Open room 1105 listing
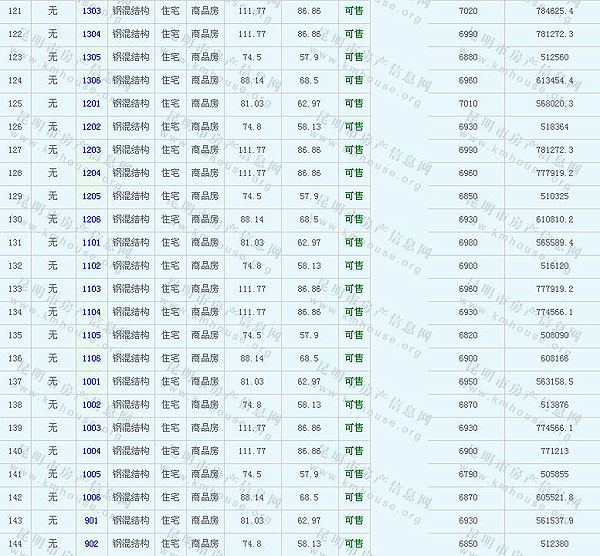This screenshot has width=600, height=556. 91,335
